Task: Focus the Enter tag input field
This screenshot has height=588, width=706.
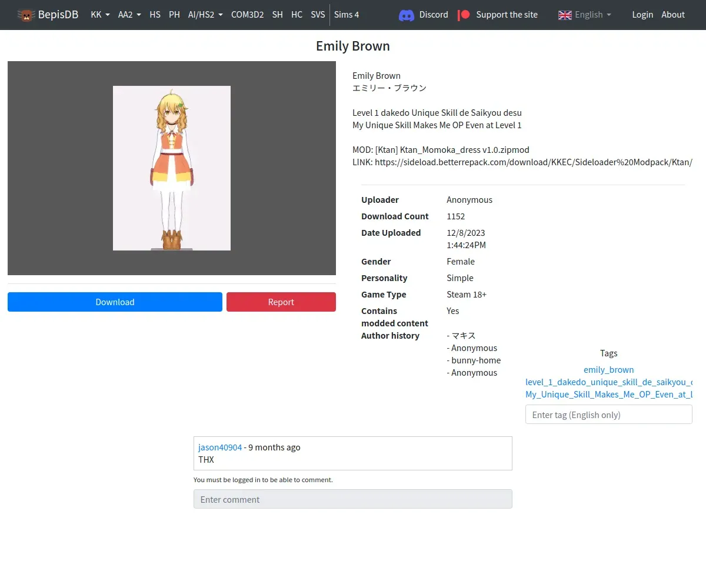Action: (608, 415)
